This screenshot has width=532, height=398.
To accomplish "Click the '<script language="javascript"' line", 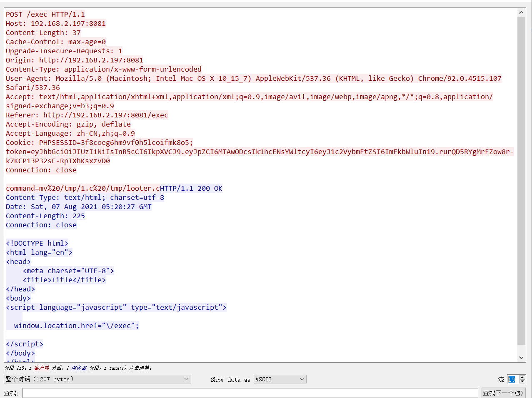I will 116,307.
